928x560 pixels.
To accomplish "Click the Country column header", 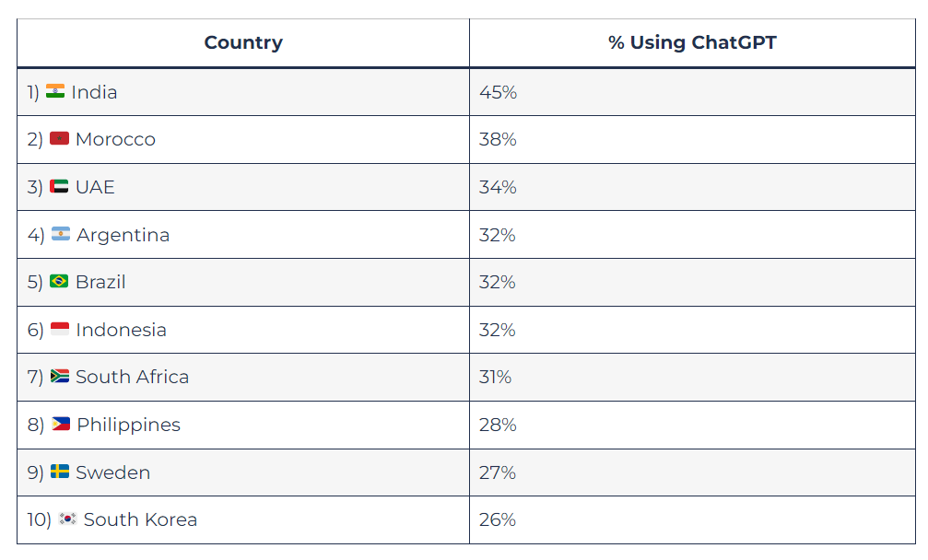I will click(x=243, y=42).
